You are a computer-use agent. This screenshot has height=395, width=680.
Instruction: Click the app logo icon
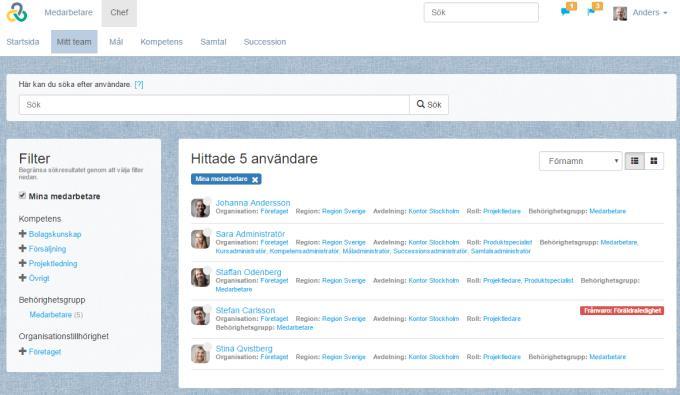[x=16, y=13]
